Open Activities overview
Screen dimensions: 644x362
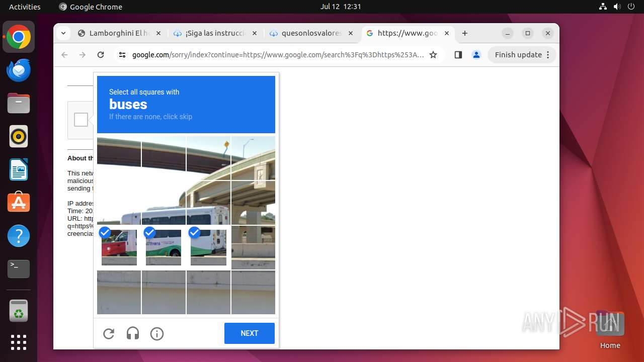coord(25,7)
